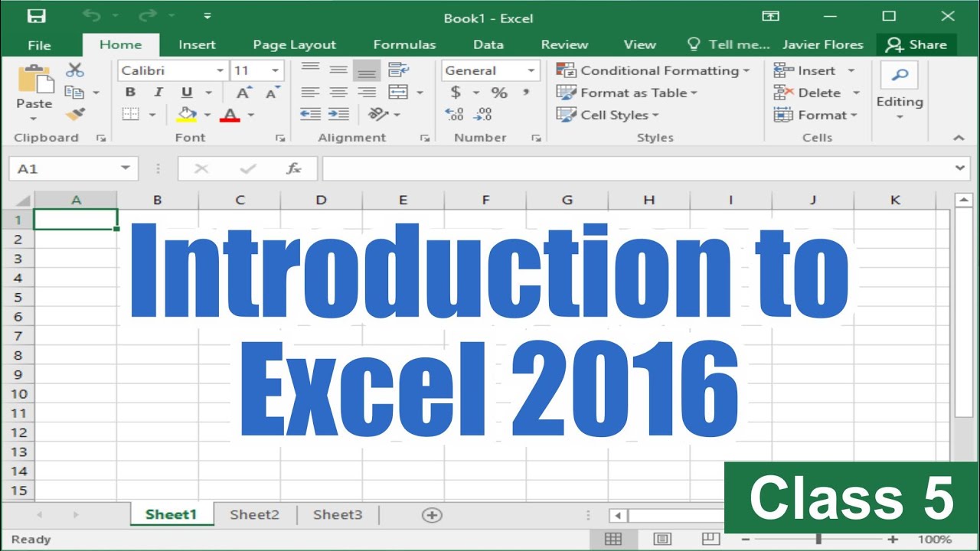The height and width of the screenshot is (551, 980).
Task: Click the Insert cells button
Action: pyautogui.click(x=814, y=70)
